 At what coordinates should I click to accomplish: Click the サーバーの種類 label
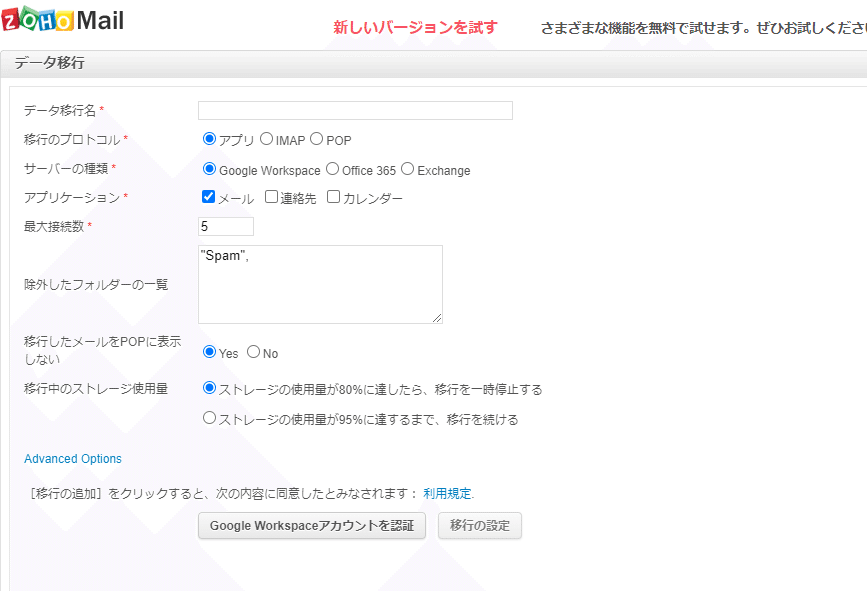click(x=66, y=169)
